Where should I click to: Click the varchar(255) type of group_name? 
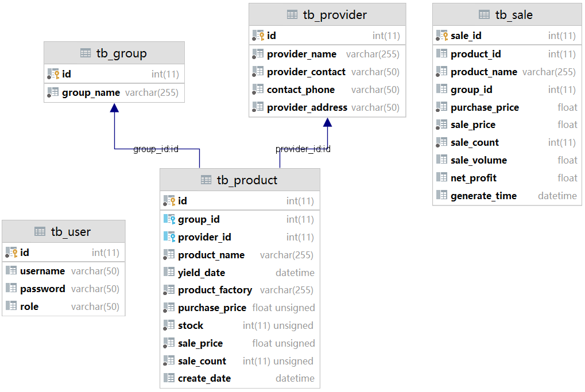(x=152, y=92)
